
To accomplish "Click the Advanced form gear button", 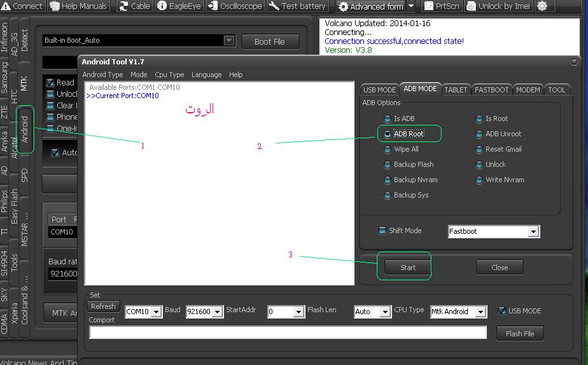I will (x=370, y=6).
